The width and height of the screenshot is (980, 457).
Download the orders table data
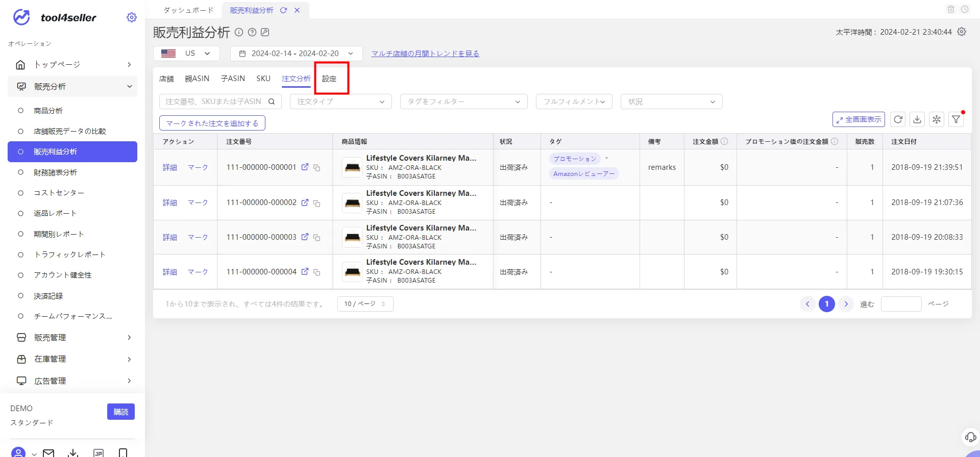pos(917,119)
